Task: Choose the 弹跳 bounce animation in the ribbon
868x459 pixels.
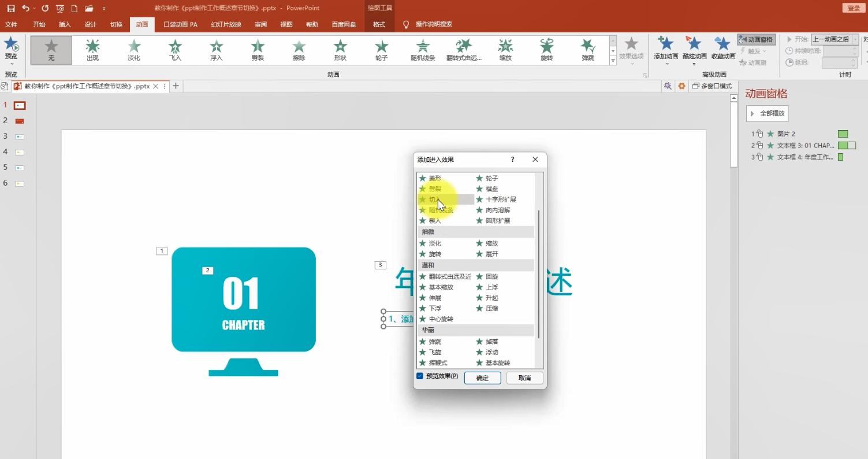Action: 588,49
